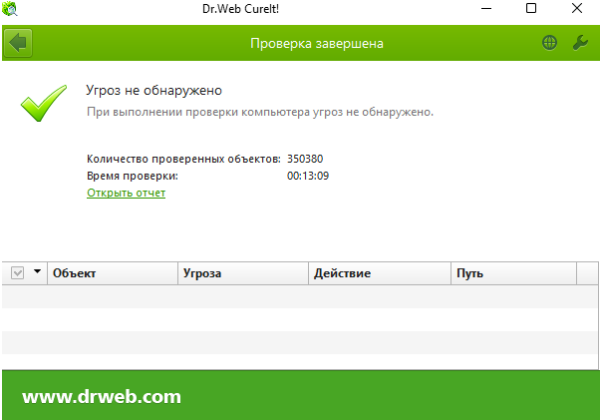Viewport: 600px width, 420px height.
Task: Maximize the Dr.Web CureIt! window
Action: (531, 8)
